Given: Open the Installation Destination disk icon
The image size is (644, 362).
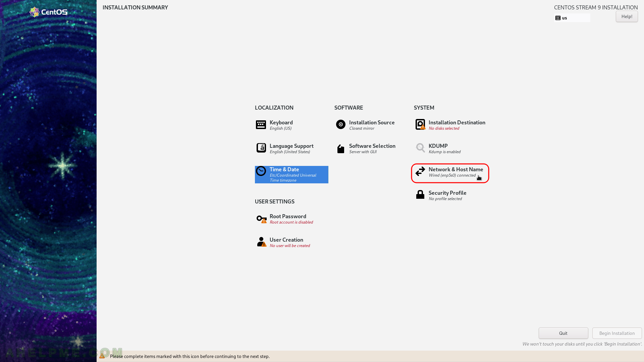Looking at the screenshot, I should click(420, 124).
